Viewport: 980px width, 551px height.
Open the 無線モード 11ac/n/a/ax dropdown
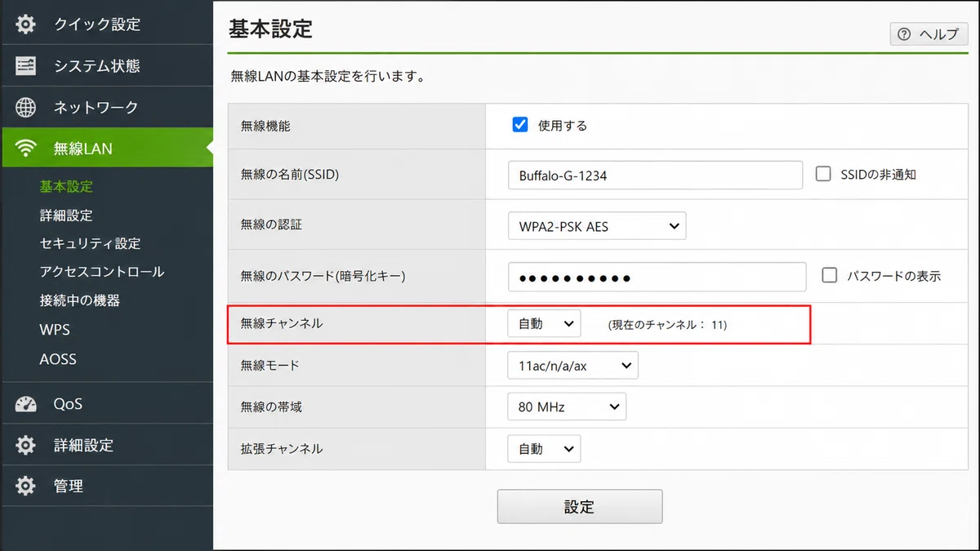coord(572,366)
